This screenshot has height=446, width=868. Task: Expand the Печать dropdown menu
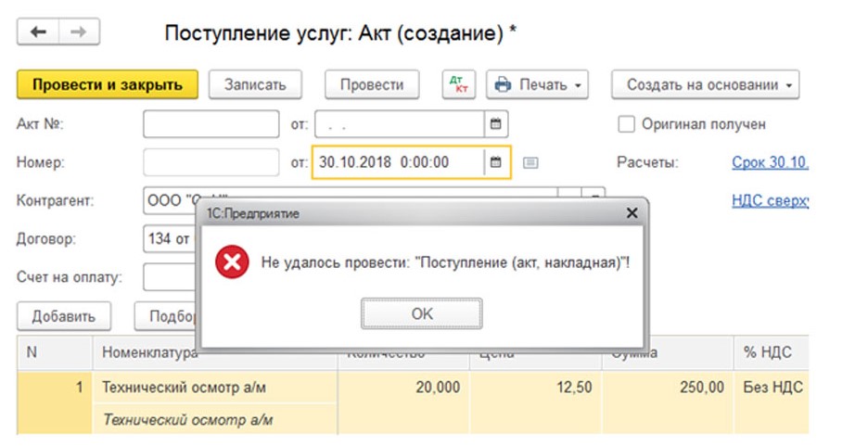click(x=538, y=84)
